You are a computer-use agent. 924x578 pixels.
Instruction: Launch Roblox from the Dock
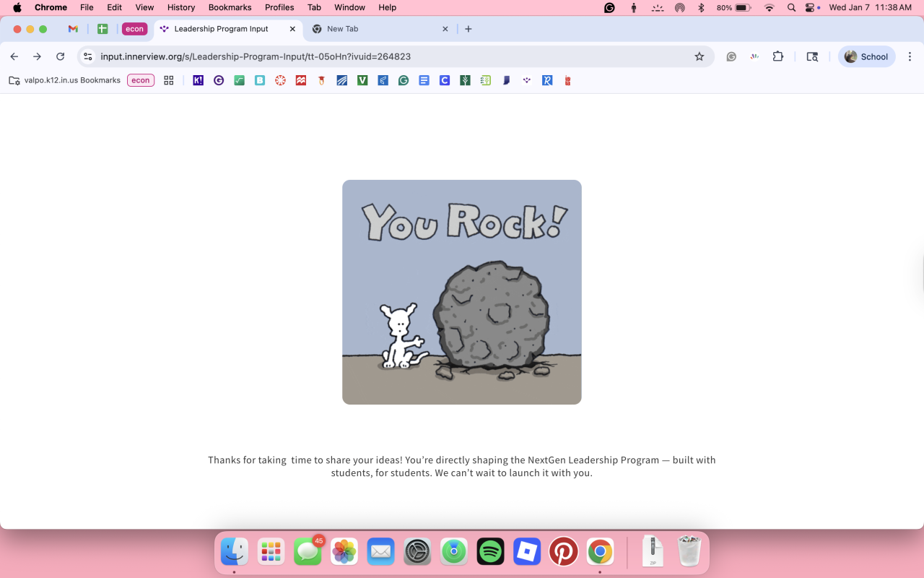[527, 552]
